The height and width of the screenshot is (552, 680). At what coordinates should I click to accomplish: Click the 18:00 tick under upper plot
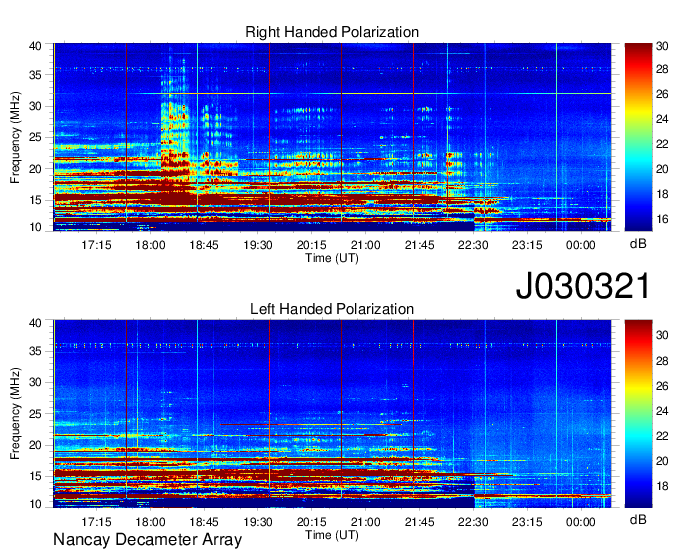150,245
